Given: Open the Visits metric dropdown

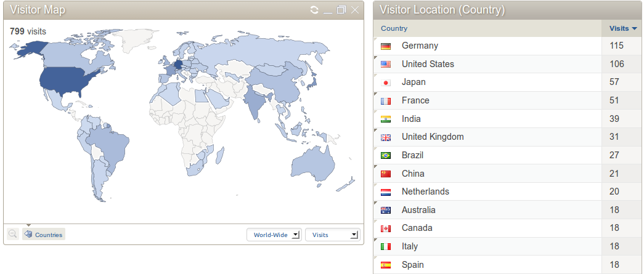Looking at the screenshot, I should point(332,235).
